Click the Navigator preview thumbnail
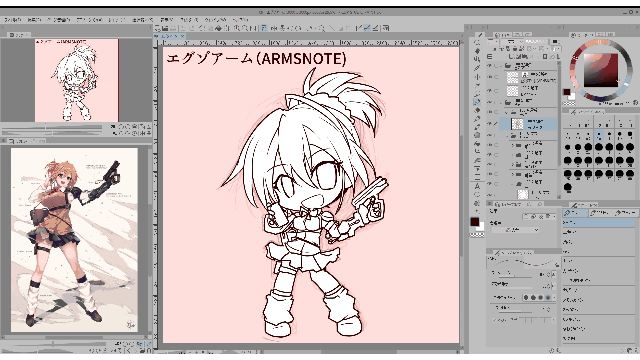Viewport: 640px width, 360px height. coord(77,80)
